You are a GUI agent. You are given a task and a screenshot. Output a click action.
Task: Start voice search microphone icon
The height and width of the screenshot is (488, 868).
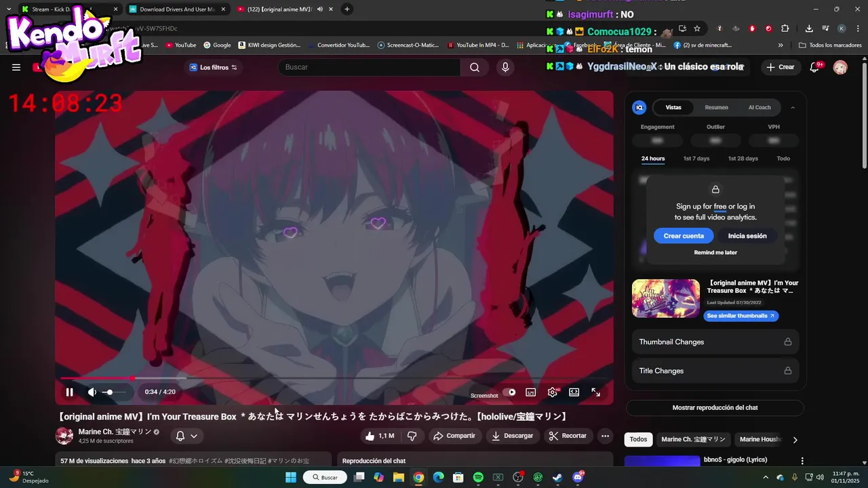(505, 67)
